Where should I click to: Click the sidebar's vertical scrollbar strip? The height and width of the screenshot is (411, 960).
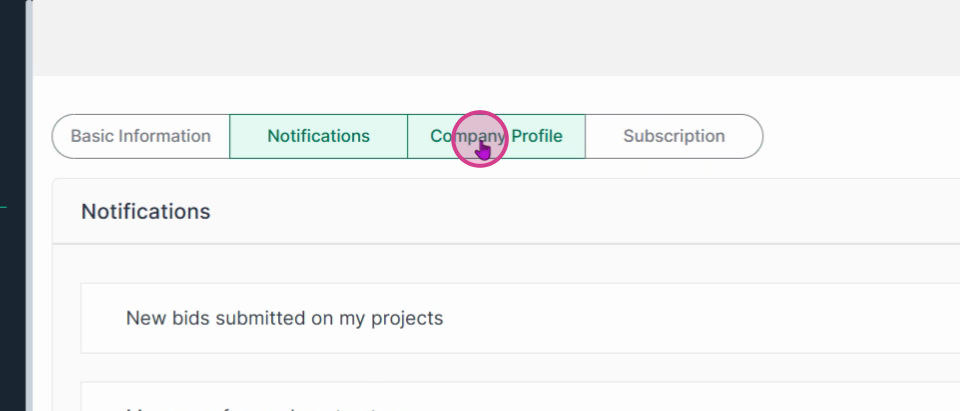[x=29, y=205]
